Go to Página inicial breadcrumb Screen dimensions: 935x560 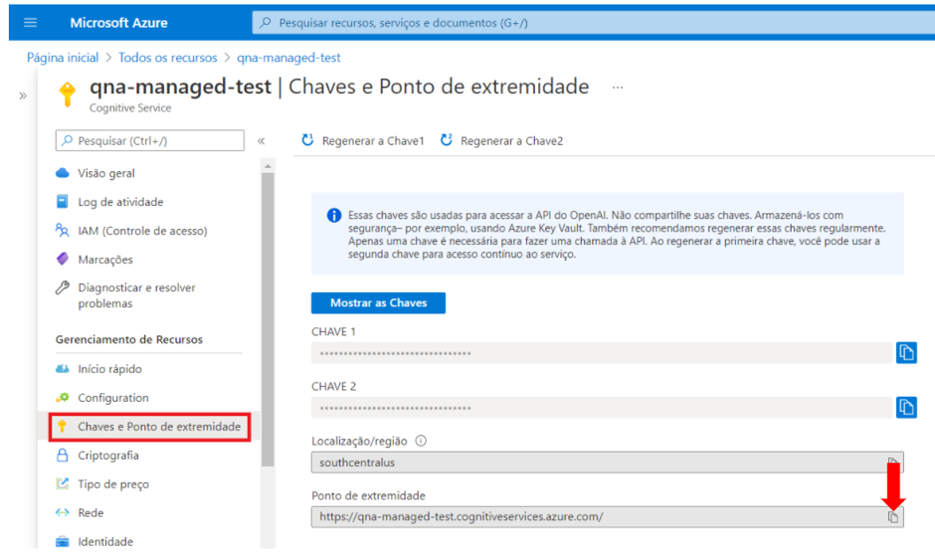point(63,58)
